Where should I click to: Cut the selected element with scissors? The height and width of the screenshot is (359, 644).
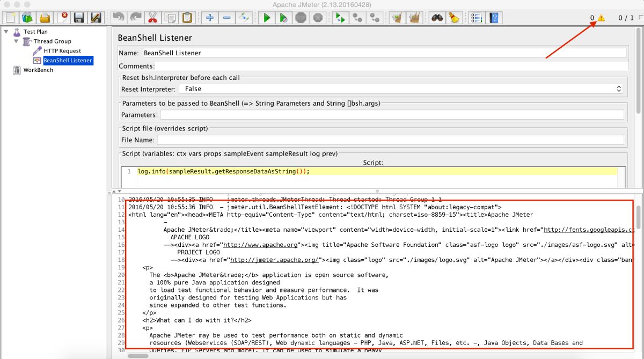click(152, 18)
